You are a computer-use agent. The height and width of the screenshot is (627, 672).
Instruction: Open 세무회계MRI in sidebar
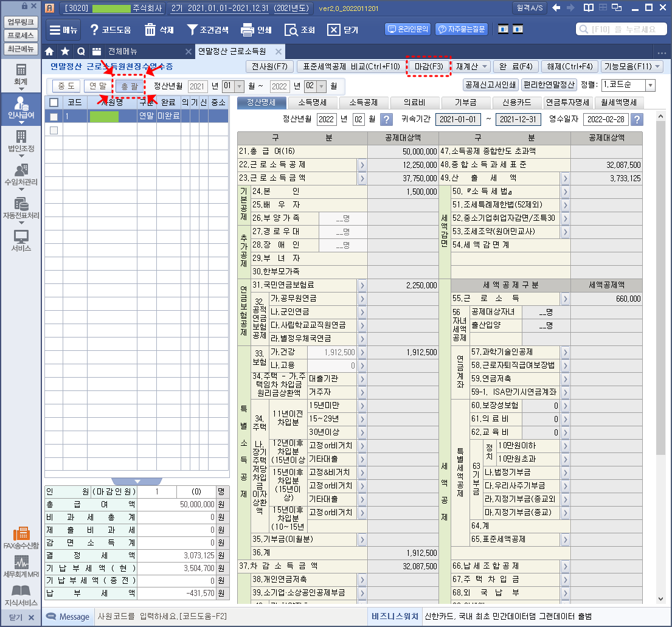(x=21, y=566)
